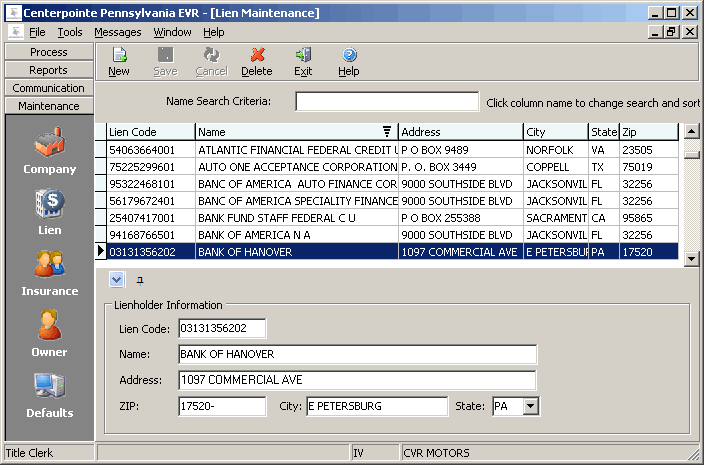This screenshot has width=704, height=465.
Task: Click the Exit toolbar icon
Action: click(303, 55)
